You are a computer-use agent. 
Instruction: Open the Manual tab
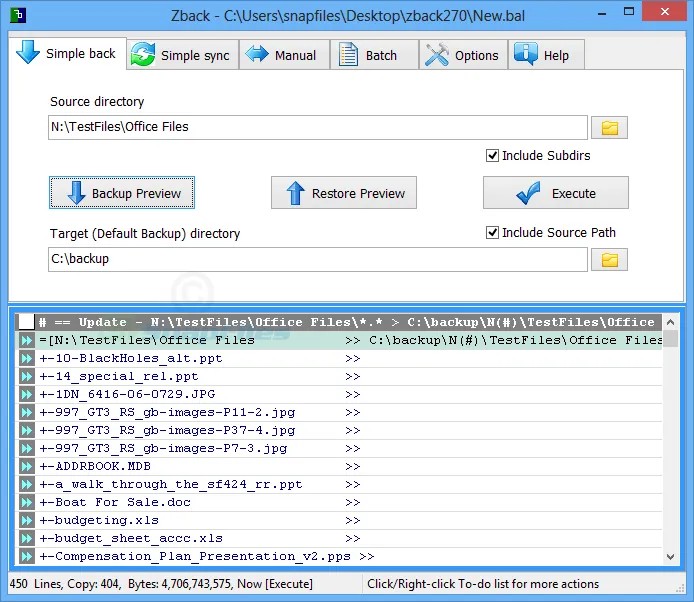tap(284, 55)
